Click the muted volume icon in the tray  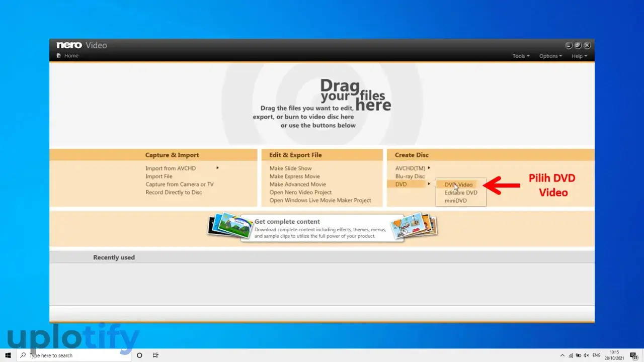coord(586,355)
